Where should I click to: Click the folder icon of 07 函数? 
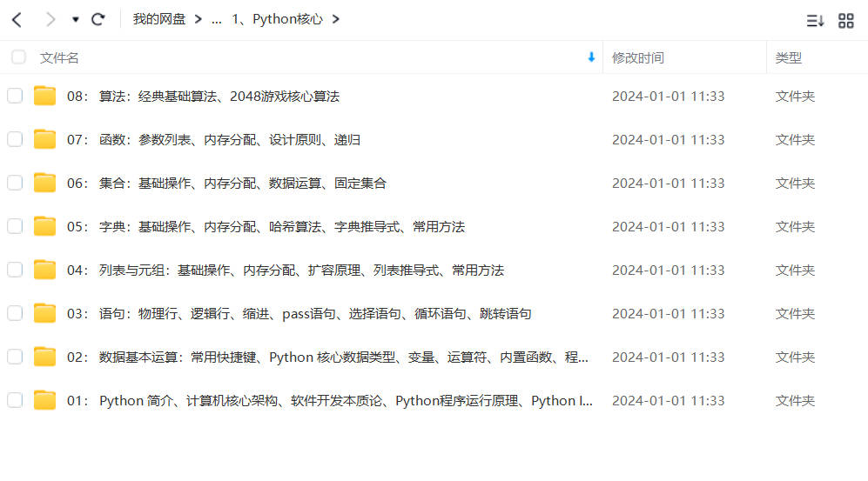(x=45, y=139)
